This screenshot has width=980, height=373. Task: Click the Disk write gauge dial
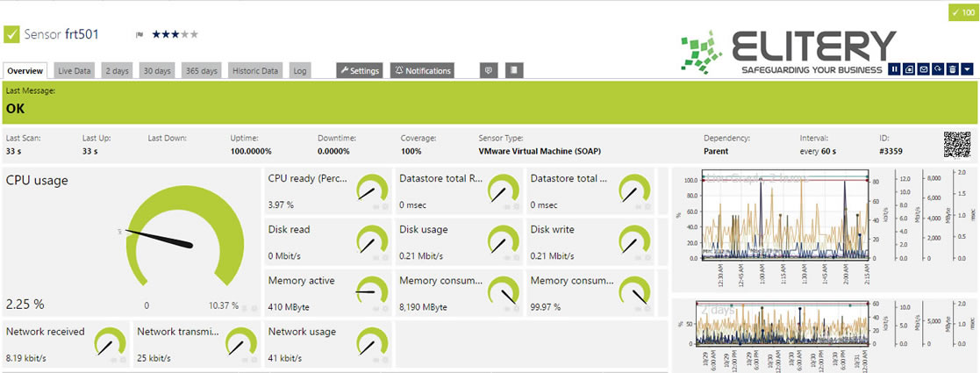tap(635, 240)
